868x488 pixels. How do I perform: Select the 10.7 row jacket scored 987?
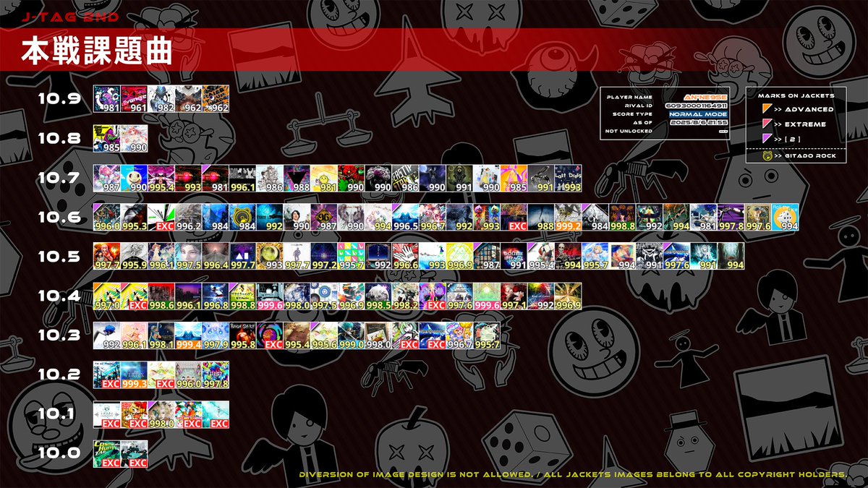click(x=107, y=178)
